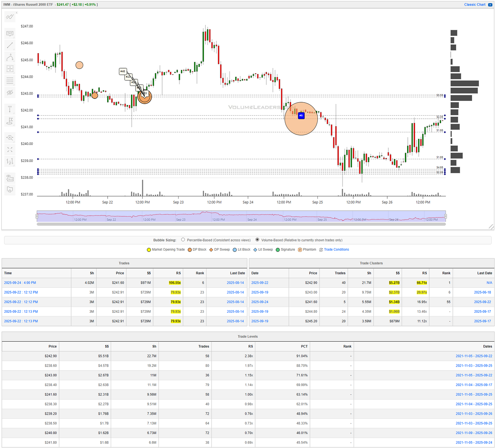496x448 pixels.
Task: Open the Trade Conditions link
Action: (x=336, y=250)
